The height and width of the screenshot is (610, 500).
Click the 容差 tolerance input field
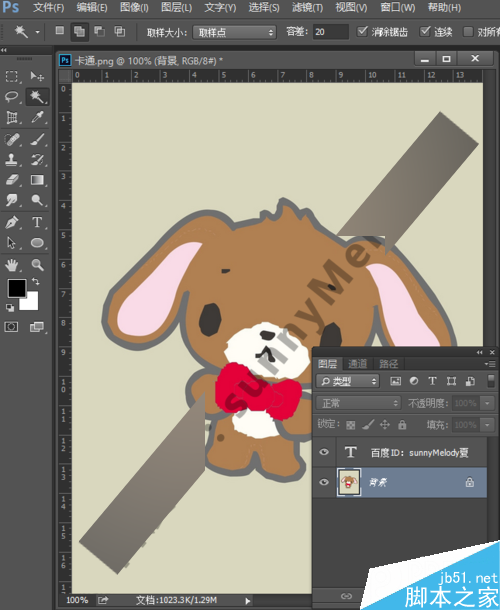(331, 32)
